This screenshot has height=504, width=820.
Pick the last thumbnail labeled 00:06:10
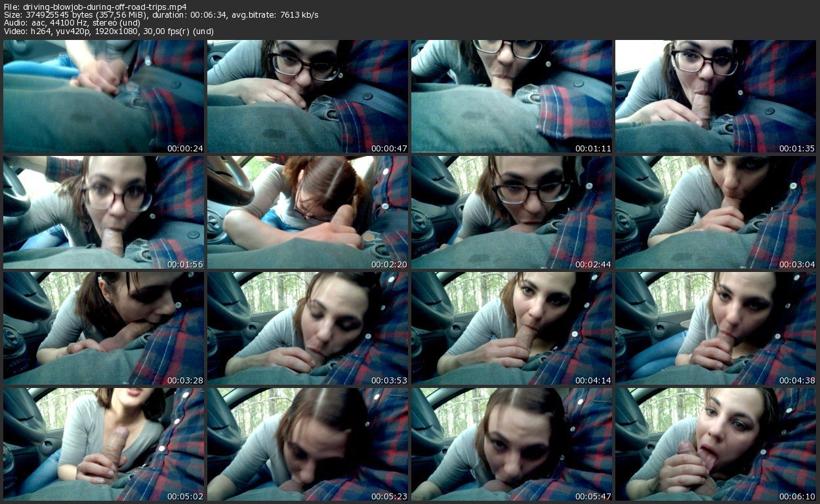coord(716,444)
